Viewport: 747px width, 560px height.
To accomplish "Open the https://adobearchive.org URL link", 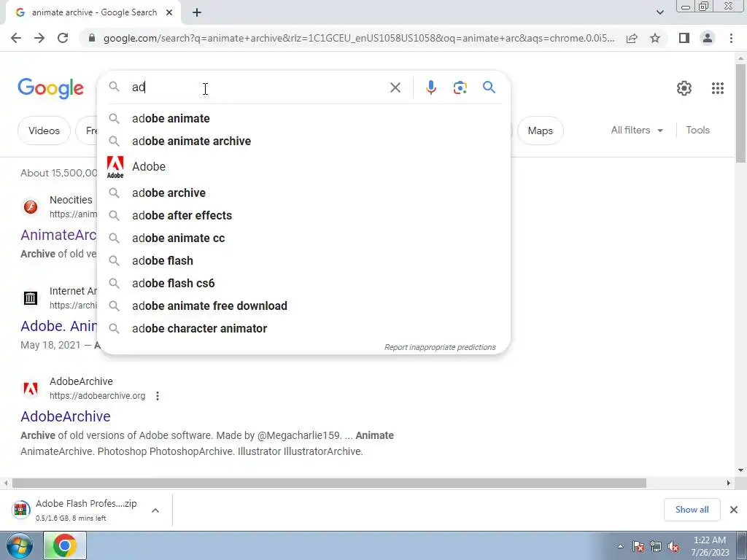I will pos(97,396).
